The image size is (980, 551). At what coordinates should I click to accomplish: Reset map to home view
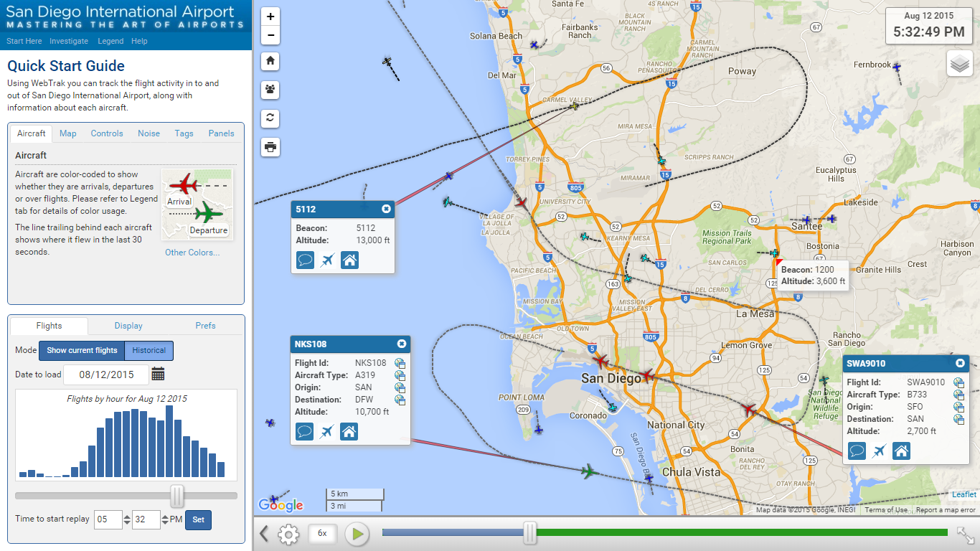point(270,61)
